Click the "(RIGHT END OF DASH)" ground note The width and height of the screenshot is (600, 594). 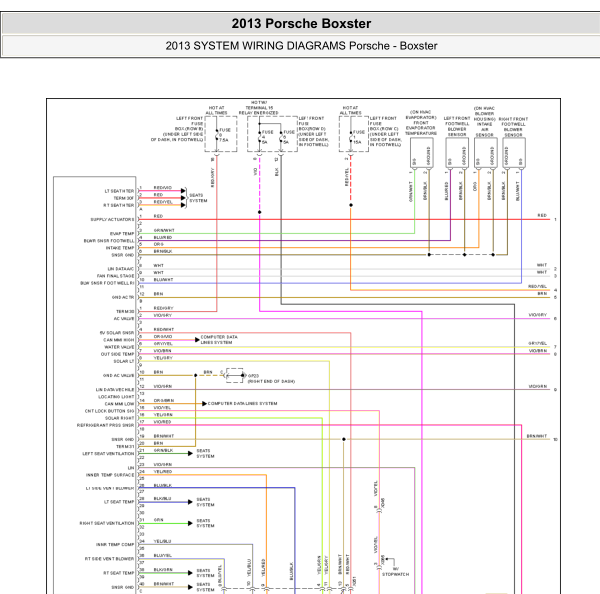(x=271, y=382)
